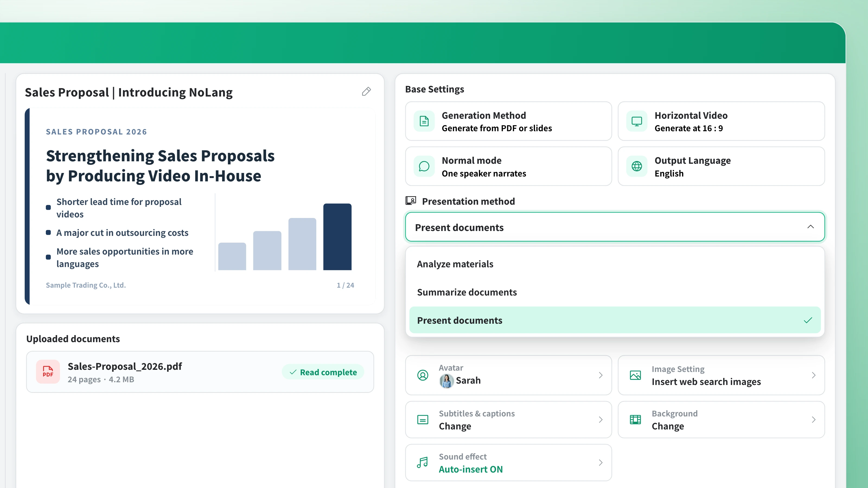The height and width of the screenshot is (488, 868).
Task: Click the 'Base Settings' heading
Action: click(435, 89)
